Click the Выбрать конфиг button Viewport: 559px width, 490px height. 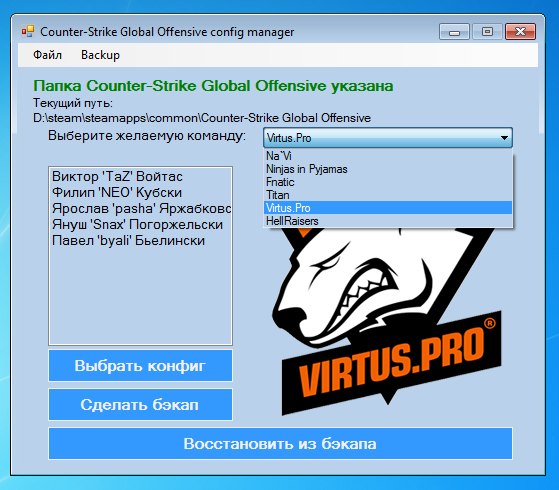click(140, 366)
